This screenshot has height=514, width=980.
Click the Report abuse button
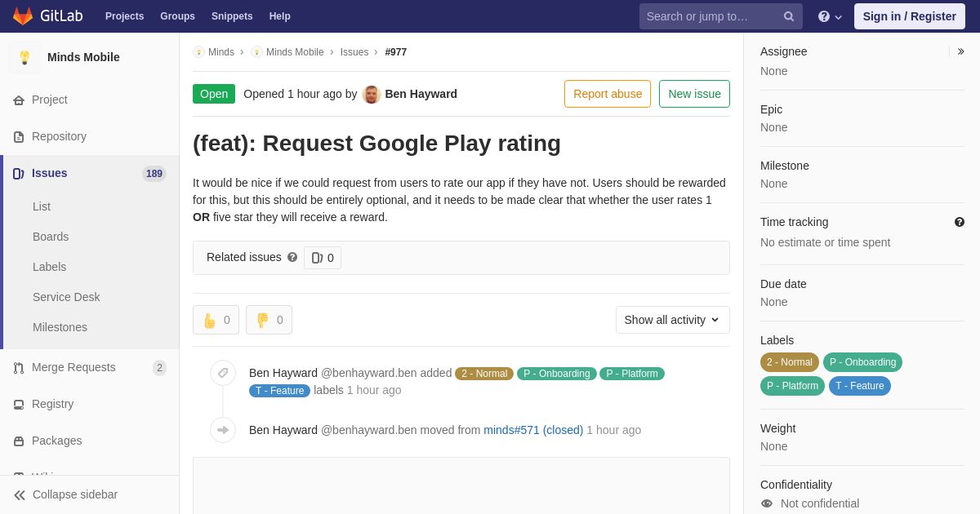point(608,94)
